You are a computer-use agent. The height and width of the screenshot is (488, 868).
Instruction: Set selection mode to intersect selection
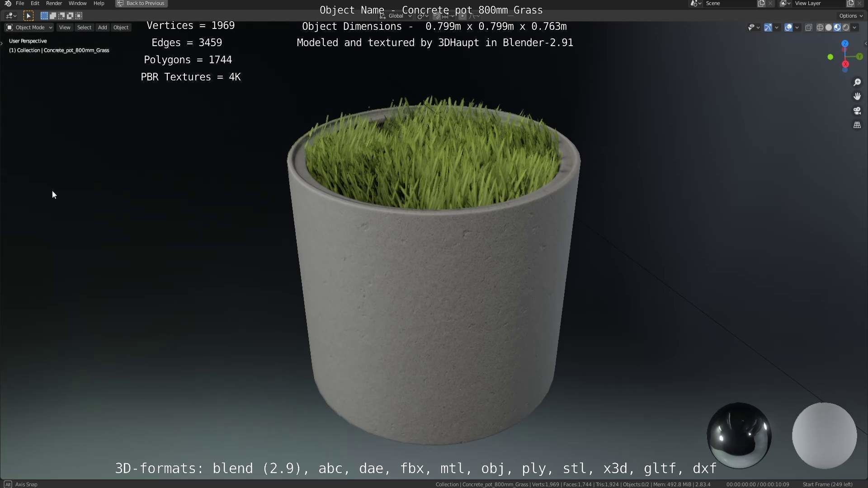tap(79, 16)
